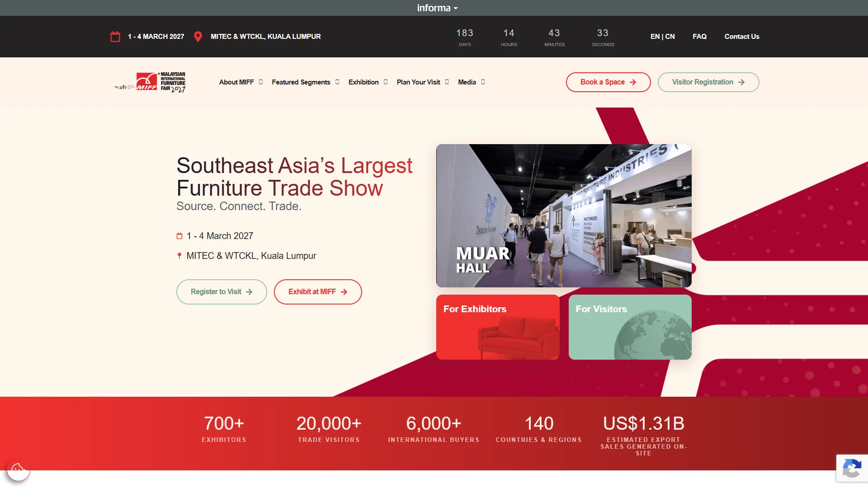Go to Contact Us
Viewport: 868px width, 488px height.
742,37
